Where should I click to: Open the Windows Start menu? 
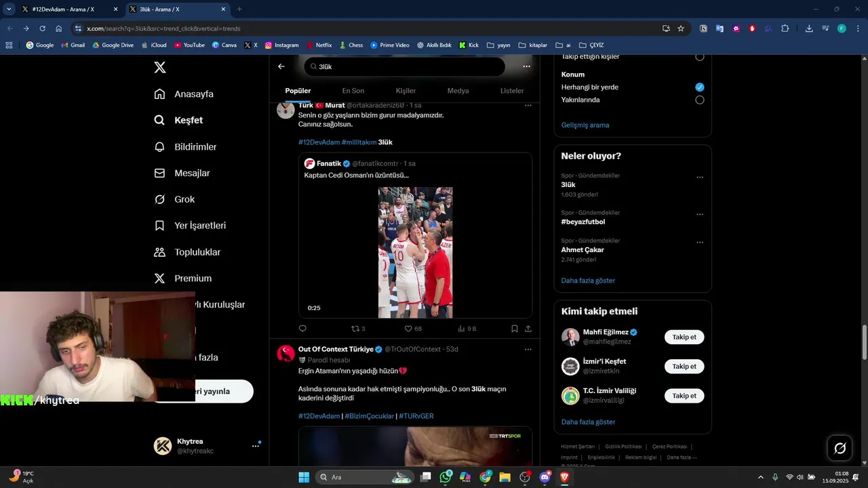(x=304, y=477)
